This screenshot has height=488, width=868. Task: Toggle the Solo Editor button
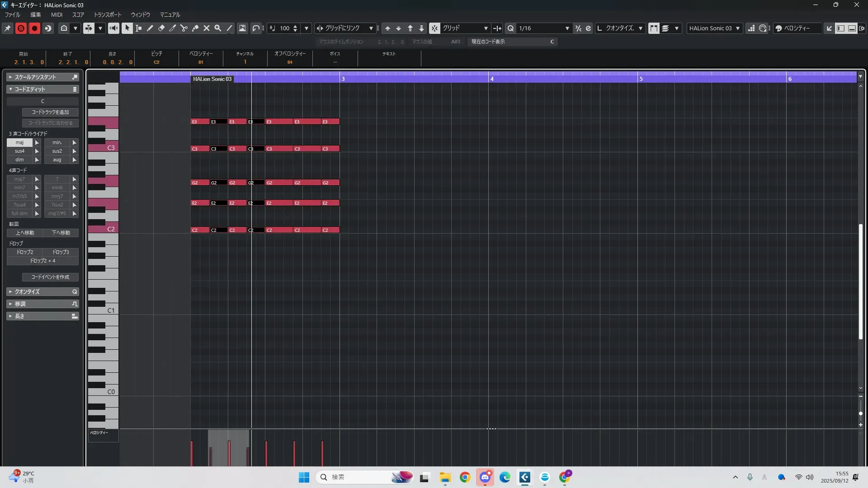pyautogui.click(x=21, y=28)
